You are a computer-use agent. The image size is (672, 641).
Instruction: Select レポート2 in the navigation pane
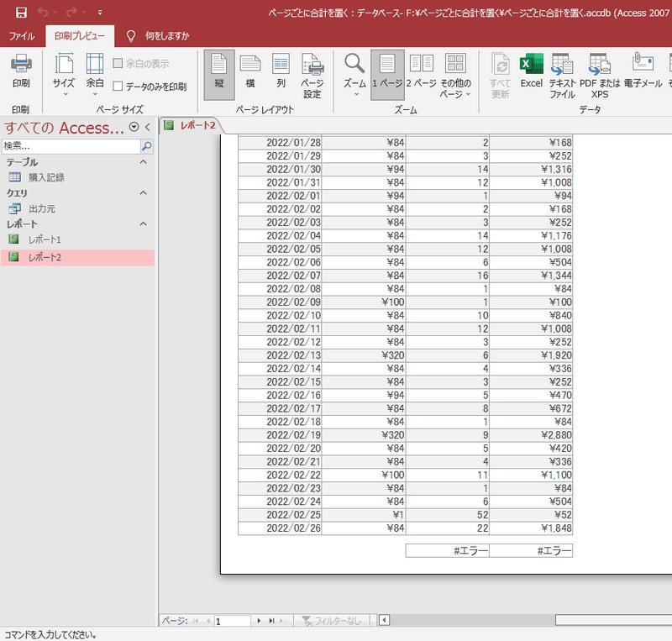[77, 257]
